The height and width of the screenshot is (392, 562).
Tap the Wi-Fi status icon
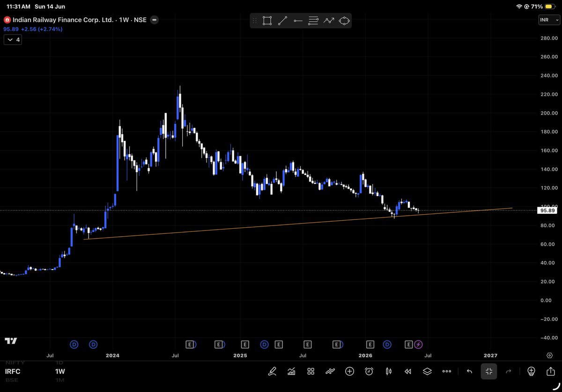pos(519,7)
